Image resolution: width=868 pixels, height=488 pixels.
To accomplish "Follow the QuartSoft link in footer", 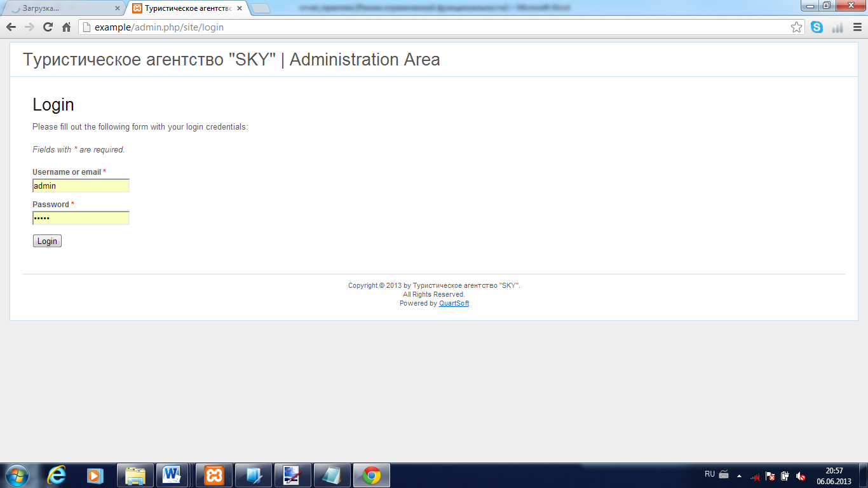I will (x=454, y=304).
